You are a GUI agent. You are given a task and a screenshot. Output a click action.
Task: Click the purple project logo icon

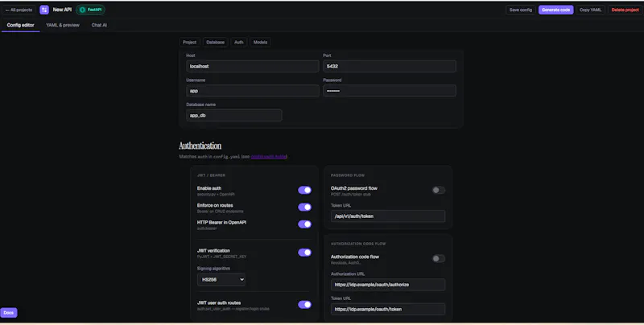pyautogui.click(x=44, y=10)
